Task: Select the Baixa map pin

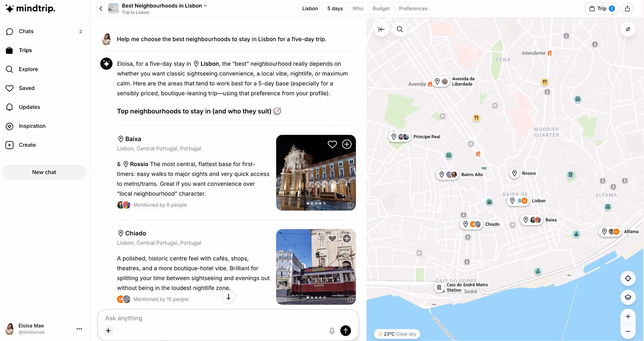Action: tap(532, 220)
